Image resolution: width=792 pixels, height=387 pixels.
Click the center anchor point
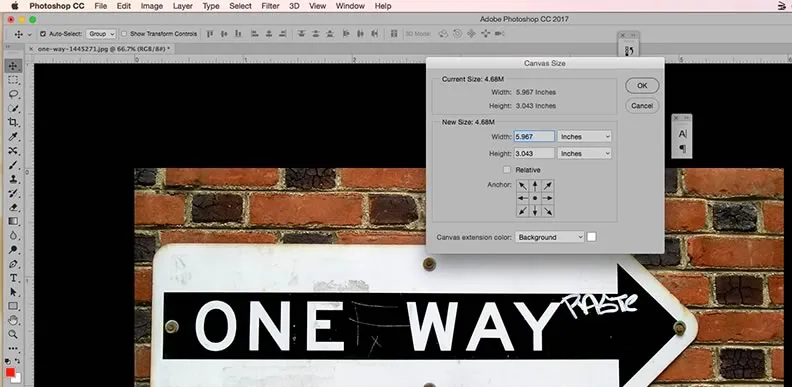(535, 199)
